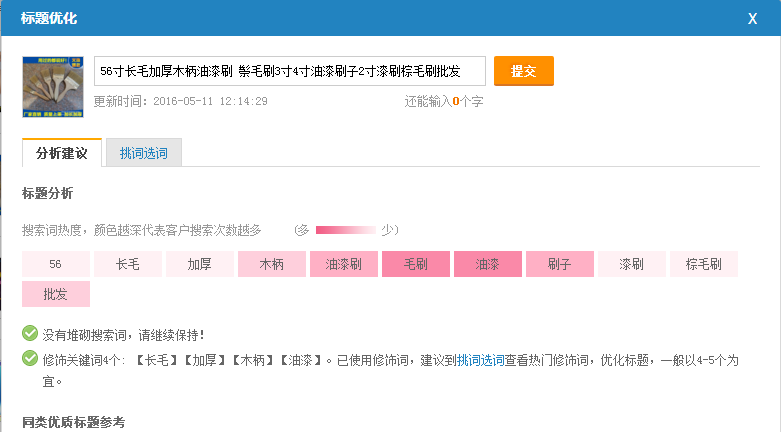Select the 分析建议 tab
This screenshot has width=781, height=432.
[x=61, y=153]
